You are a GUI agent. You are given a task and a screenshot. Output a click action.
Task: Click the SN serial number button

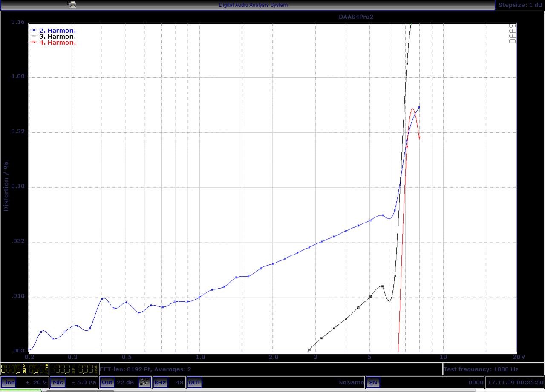373,382
